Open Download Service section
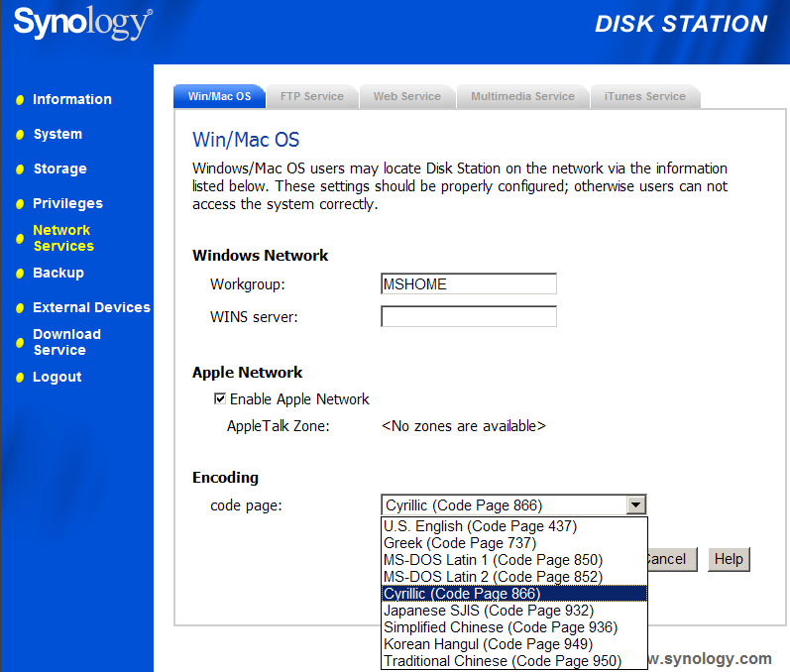This screenshot has height=672, width=790. [66, 342]
